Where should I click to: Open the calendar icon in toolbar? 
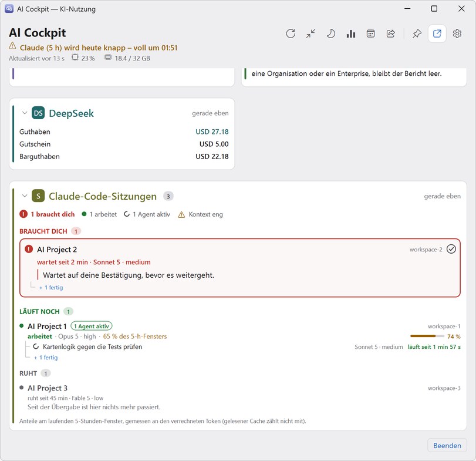tap(371, 33)
